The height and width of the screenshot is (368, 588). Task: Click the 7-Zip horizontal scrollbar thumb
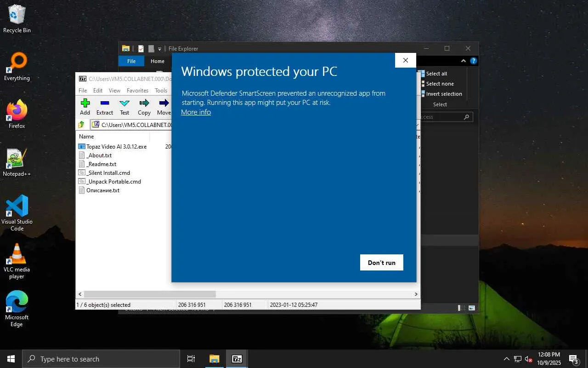[150, 294]
